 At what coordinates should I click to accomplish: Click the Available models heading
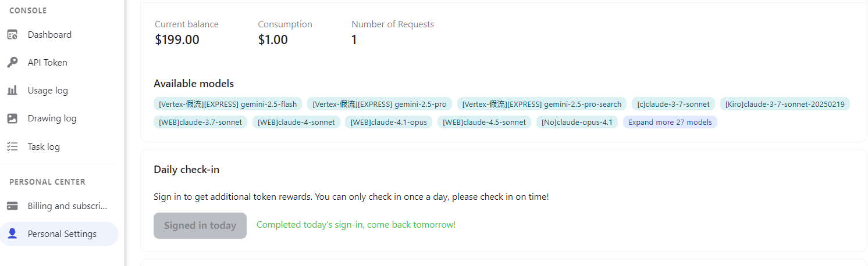[194, 84]
